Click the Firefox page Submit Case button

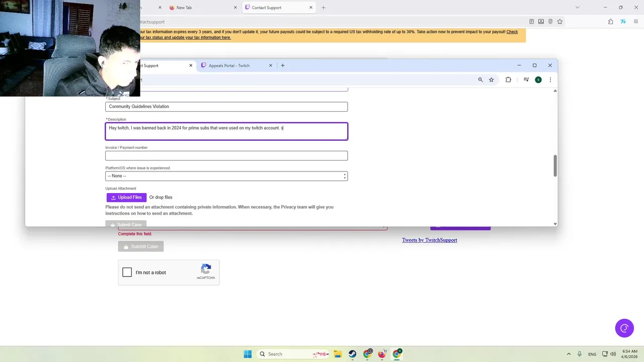coord(141,246)
